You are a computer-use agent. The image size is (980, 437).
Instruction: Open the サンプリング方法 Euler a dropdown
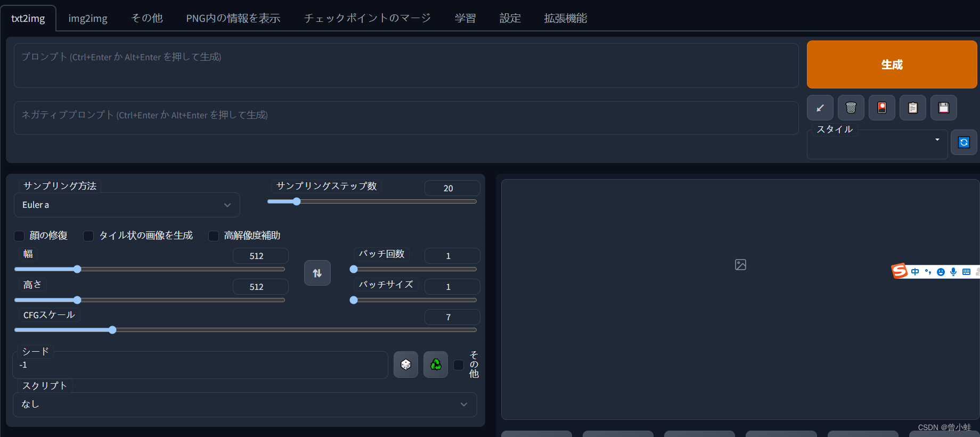click(x=127, y=205)
